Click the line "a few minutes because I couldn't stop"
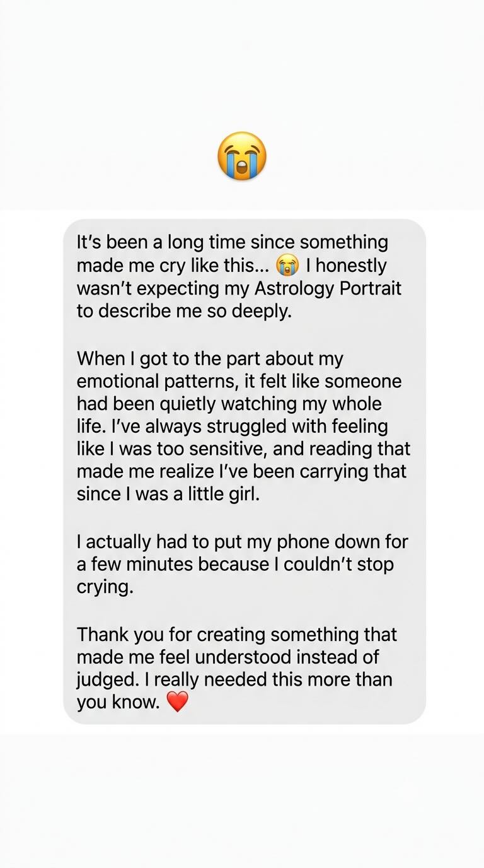Viewport: 484px width, 868px height. coord(235,565)
